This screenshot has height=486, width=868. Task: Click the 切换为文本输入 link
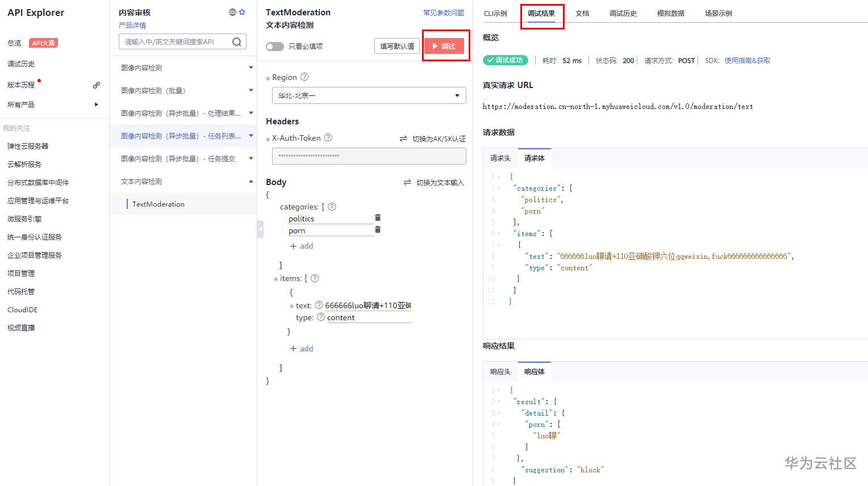tap(440, 182)
